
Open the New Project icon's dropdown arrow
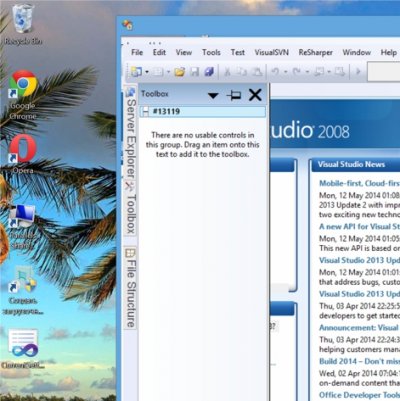point(147,72)
